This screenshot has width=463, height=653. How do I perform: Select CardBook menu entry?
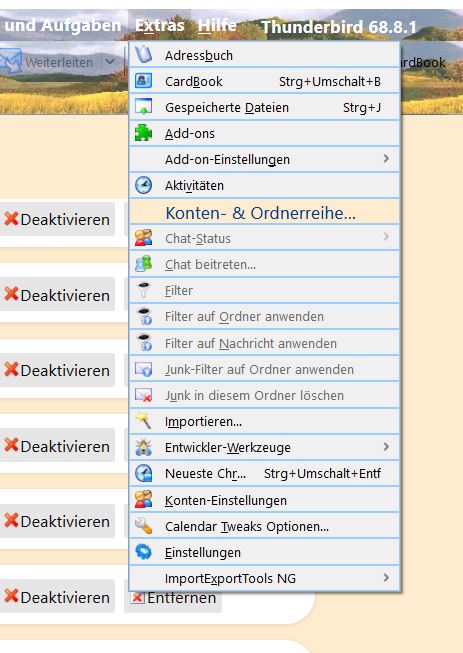pos(264,81)
